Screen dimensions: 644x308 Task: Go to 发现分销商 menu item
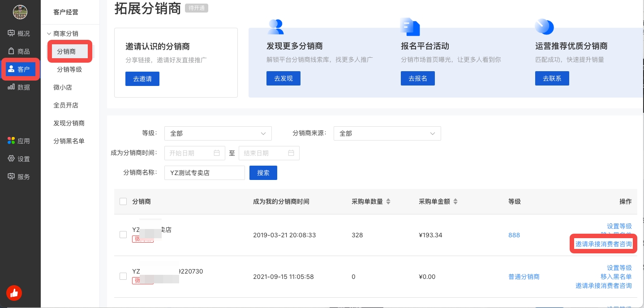[x=69, y=123]
